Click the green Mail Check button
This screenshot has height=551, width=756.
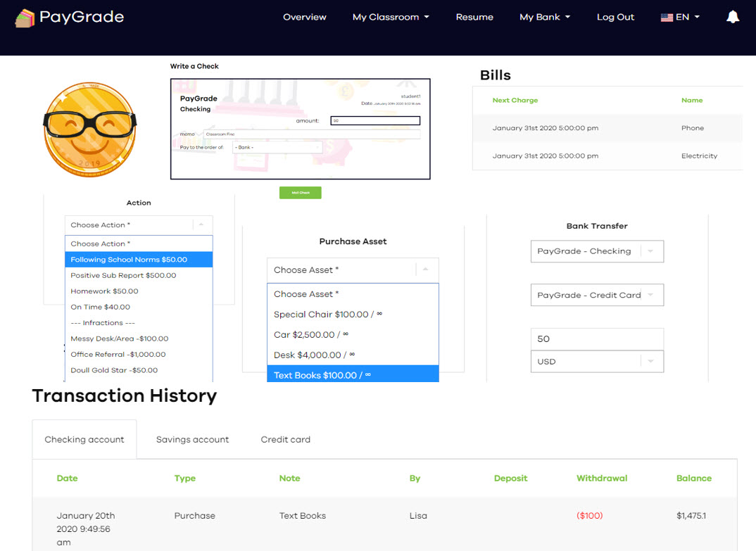[301, 193]
